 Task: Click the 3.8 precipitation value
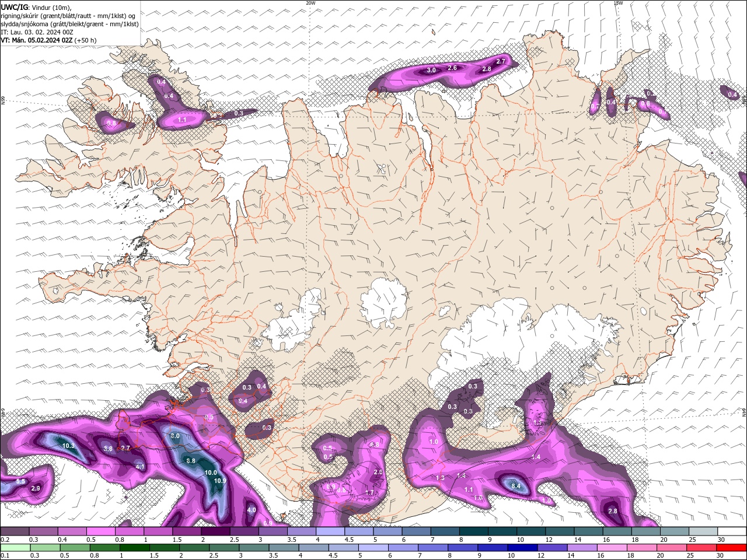click(108, 449)
